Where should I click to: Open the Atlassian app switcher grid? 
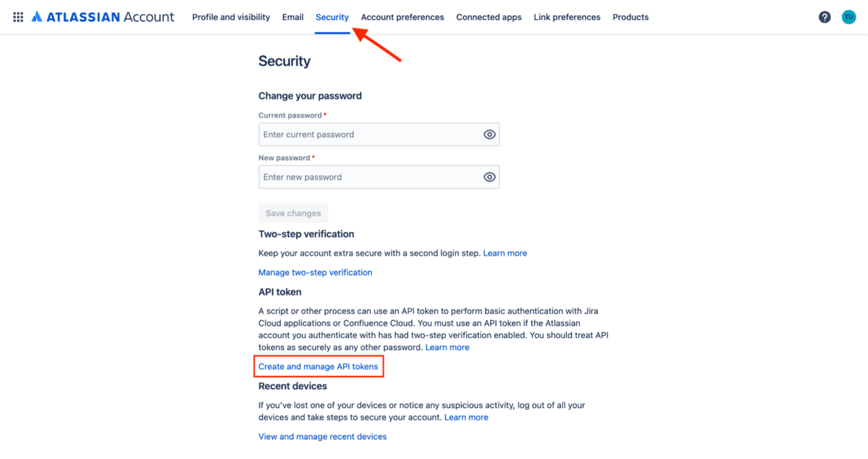[x=18, y=17]
